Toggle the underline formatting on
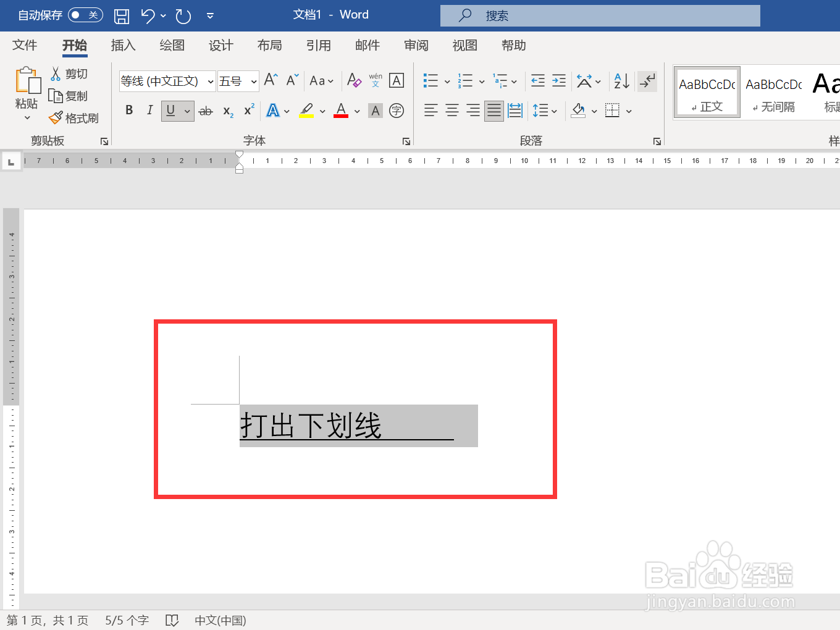This screenshot has height=630, width=840. [x=170, y=111]
